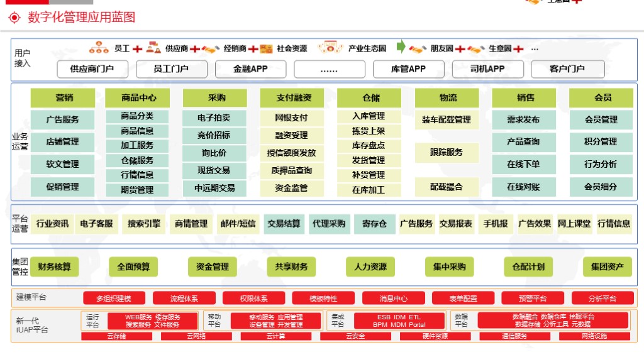Image resolution: width=644 pixels, height=362 pixels.
Task: Click the 促销管理 cell
Action: click(x=62, y=187)
